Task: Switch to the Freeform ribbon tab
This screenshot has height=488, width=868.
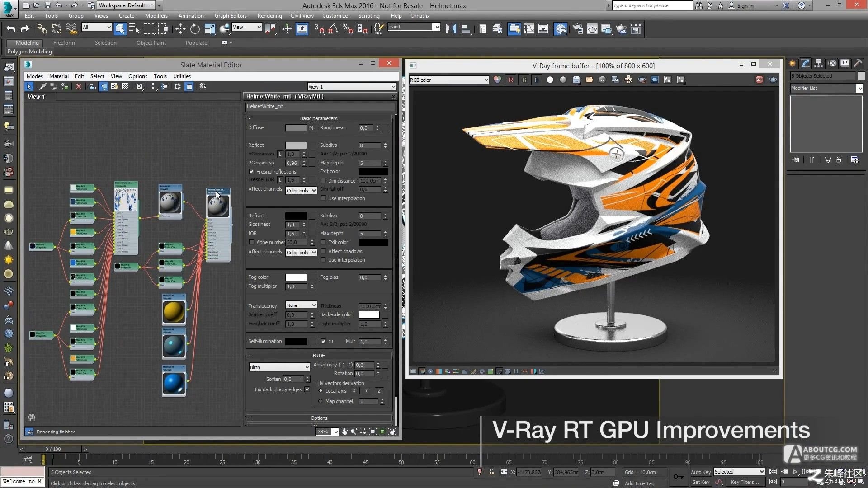Action: click(64, 43)
